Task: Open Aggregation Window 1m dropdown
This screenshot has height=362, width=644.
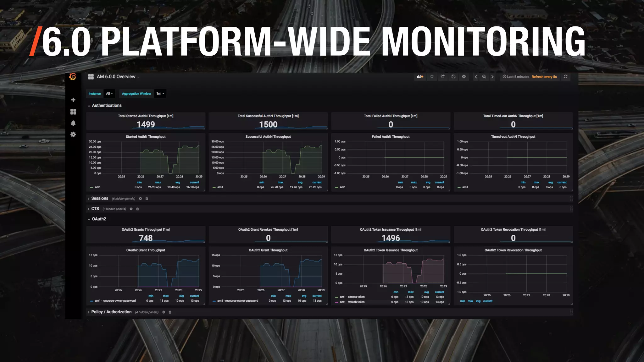Action: coord(160,94)
